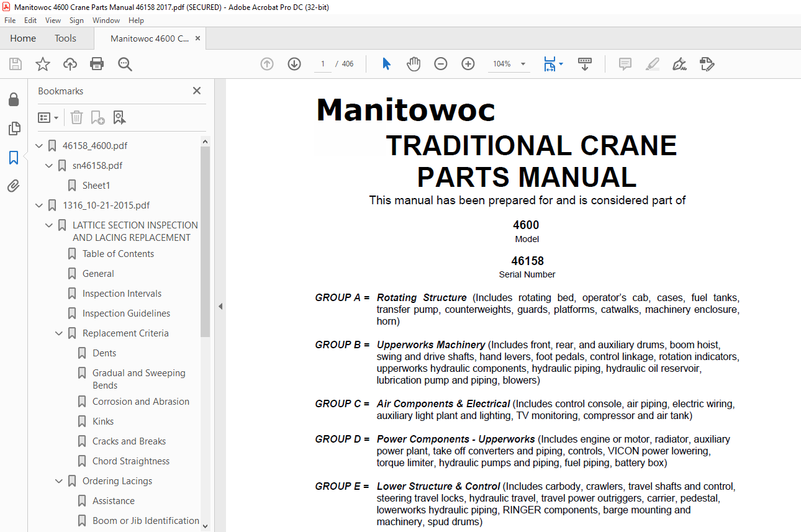This screenshot has width=801, height=532.
Task: Click the security lock sidebar icon
Action: pyautogui.click(x=14, y=100)
